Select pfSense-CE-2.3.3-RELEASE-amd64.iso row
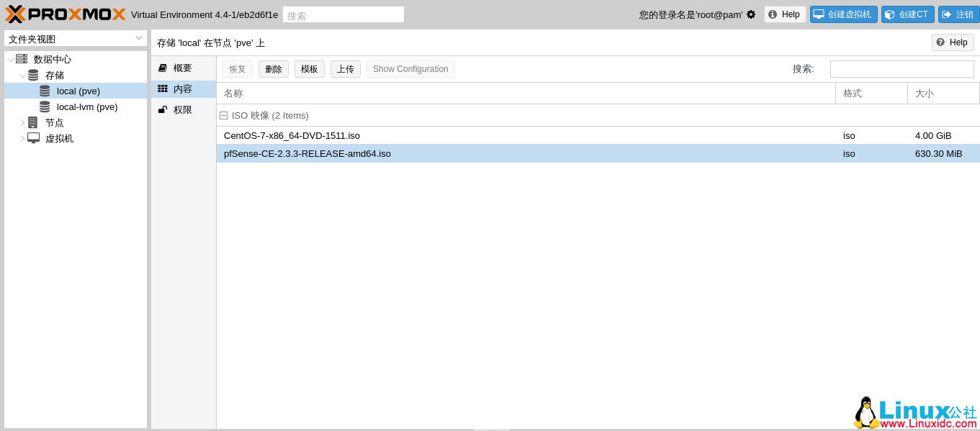The height and width of the screenshot is (431, 980). pyautogui.click(x=598, y=153)
